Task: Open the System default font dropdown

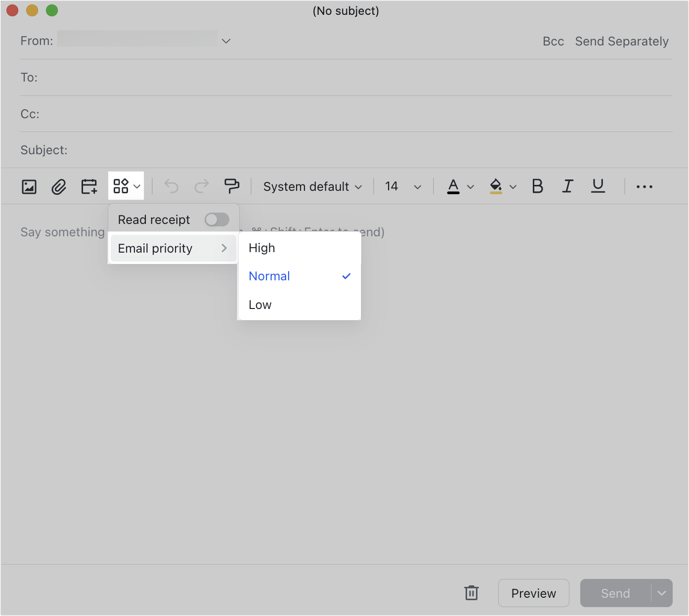Action: click(312, 186)
